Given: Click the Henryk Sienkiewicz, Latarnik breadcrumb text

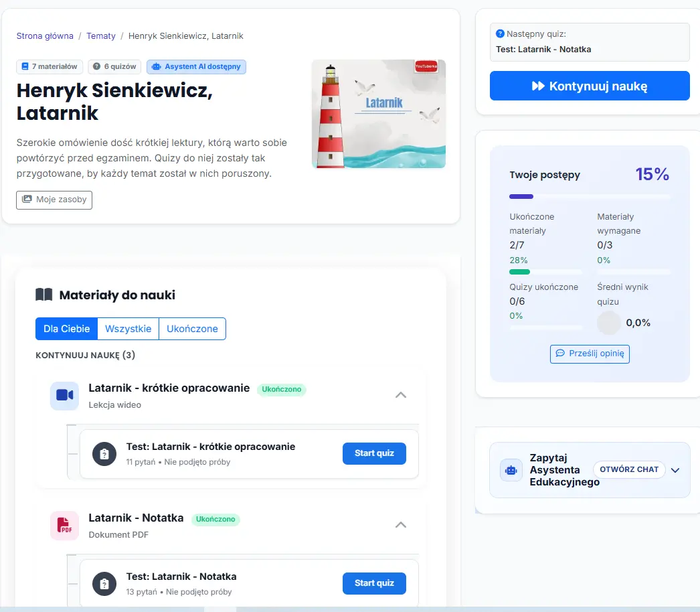Looking at the screenshot, I should (186, 35).
